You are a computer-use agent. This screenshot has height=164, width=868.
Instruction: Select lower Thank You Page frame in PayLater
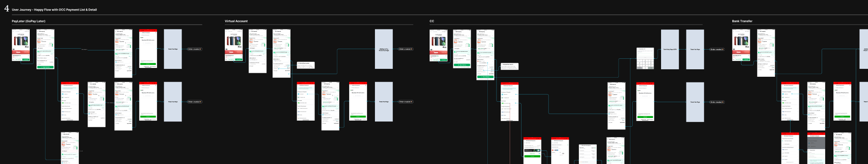(173, 102)
